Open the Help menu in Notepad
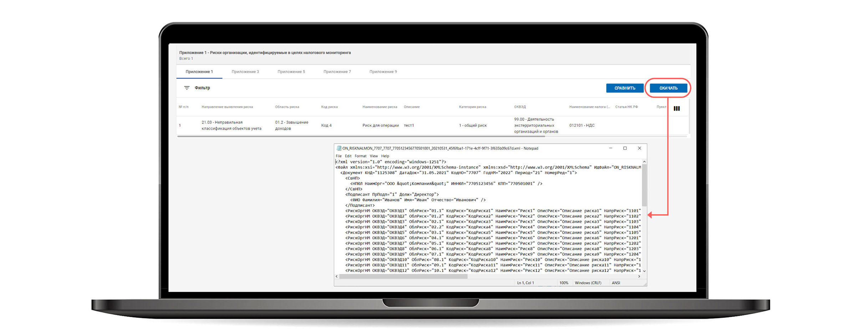 [385, 156]
